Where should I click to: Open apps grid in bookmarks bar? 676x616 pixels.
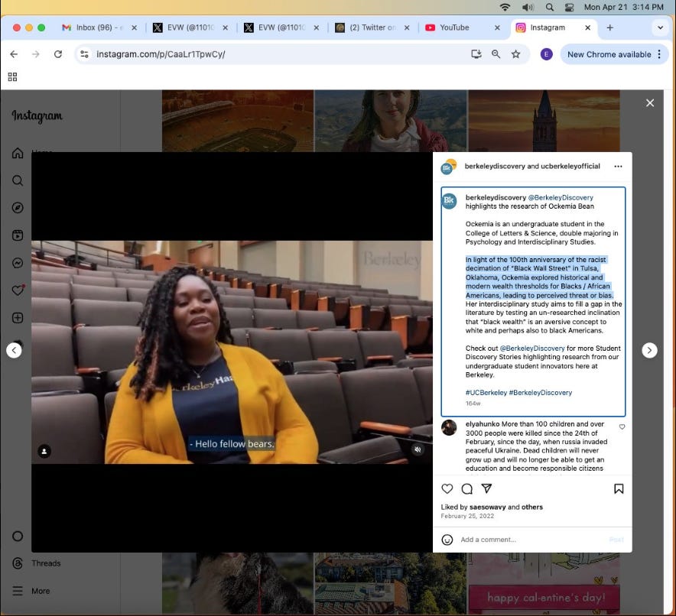click(12, 77)
